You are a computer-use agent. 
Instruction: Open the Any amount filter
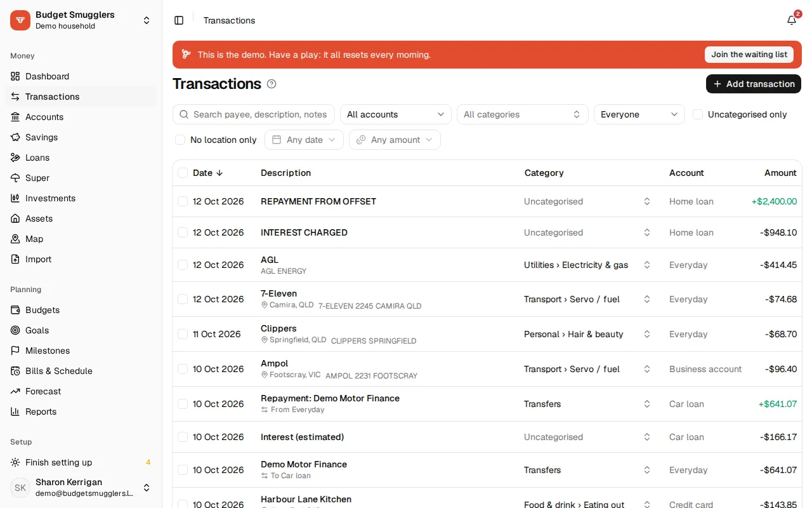tap(395, 140)
